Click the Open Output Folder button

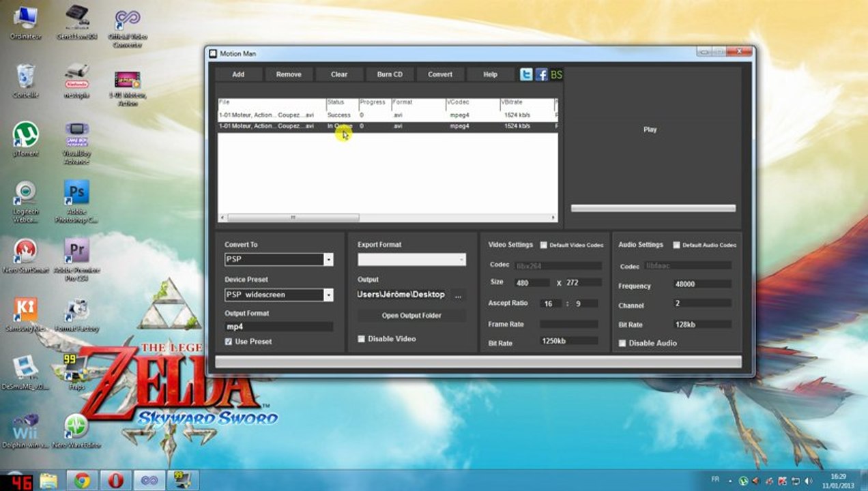411,316
